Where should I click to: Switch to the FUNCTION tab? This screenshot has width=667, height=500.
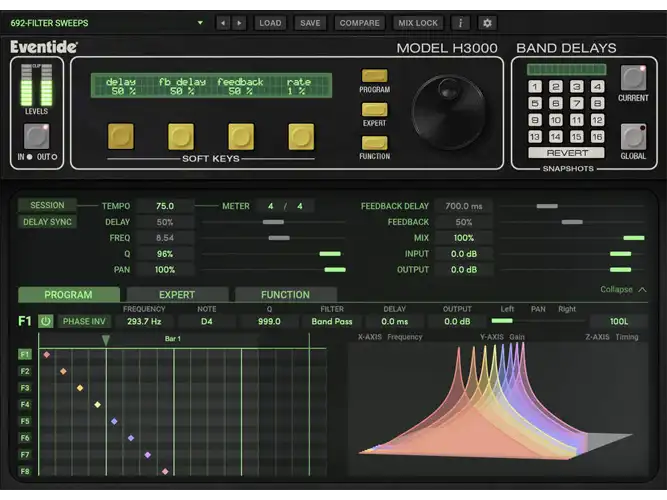285,294
